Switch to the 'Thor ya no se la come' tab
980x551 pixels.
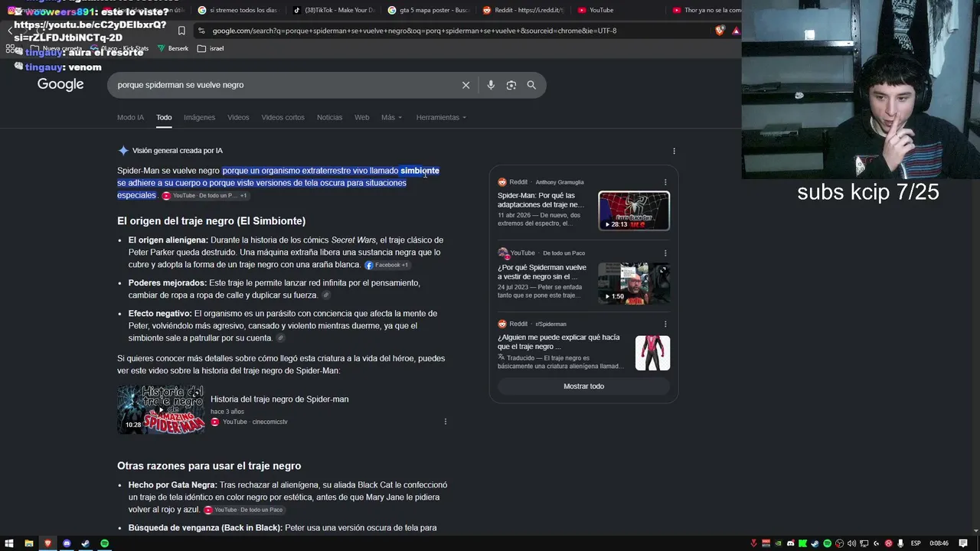click(x=706, y=10)
